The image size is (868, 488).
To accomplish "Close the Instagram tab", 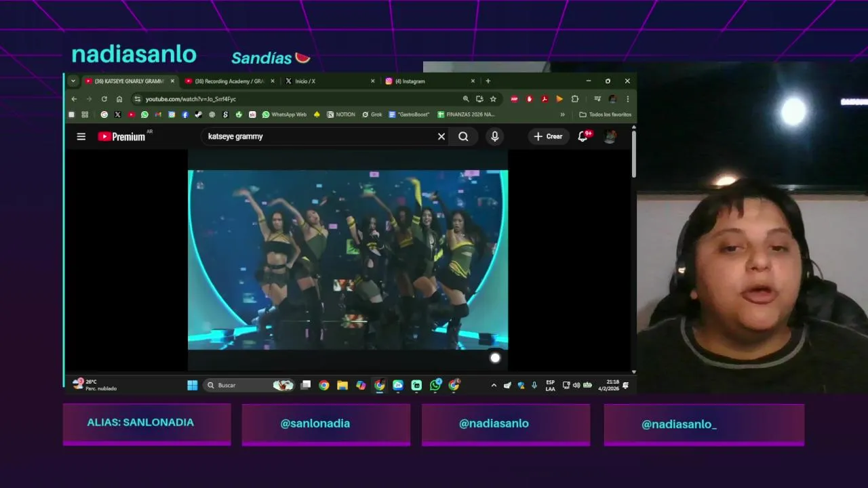I will [473, 81].
